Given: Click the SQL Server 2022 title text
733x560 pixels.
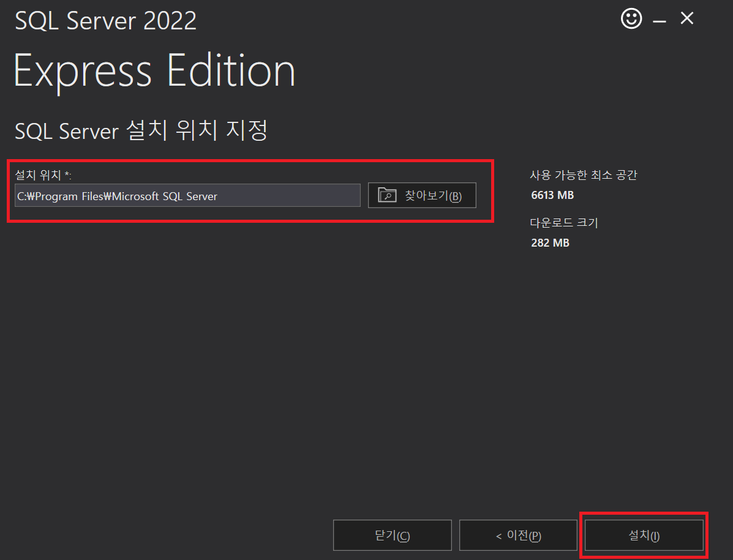Looking at the screenshot, I should pyautogui.click(x=106, y=21).
